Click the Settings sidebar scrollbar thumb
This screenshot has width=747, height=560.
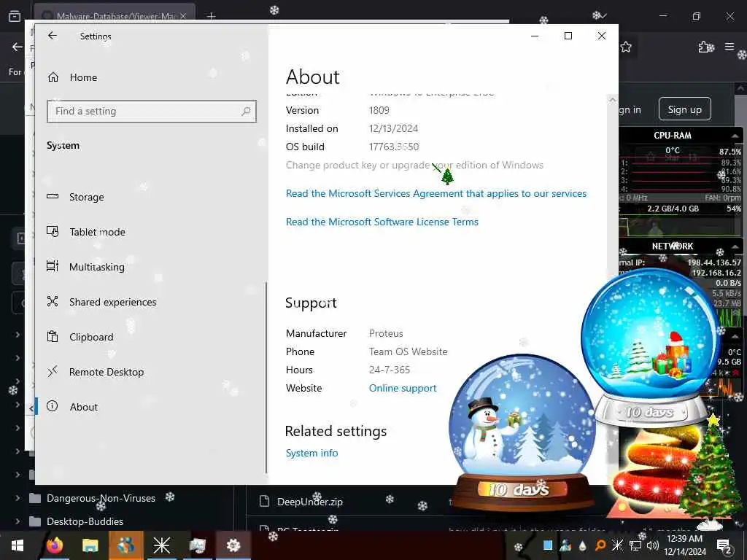coord(266,377)
